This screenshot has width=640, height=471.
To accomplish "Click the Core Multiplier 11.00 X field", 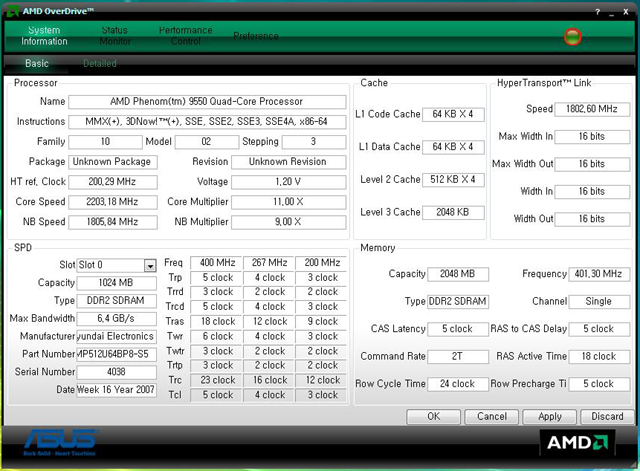I will click(289, 202).
